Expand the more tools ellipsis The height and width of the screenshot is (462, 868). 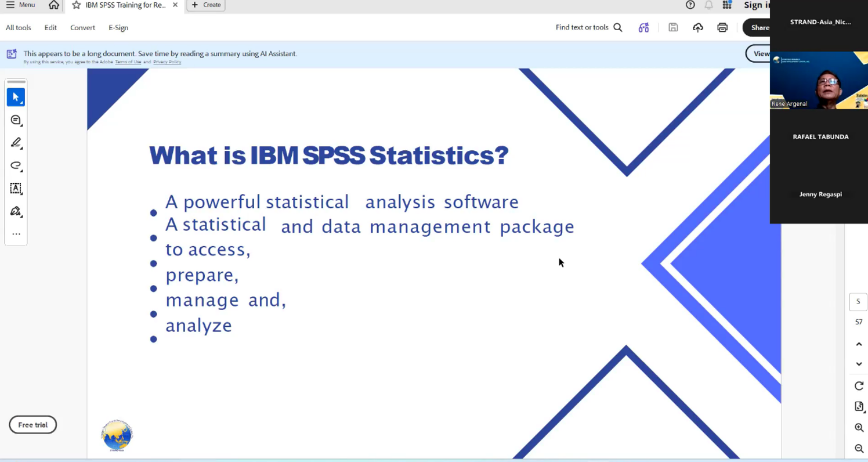[x=16, y=234]
